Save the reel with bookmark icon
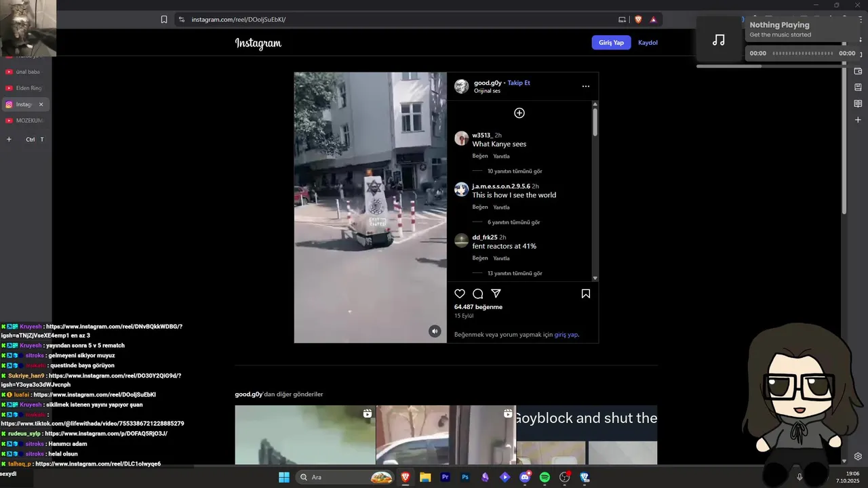Image resolution: width=868 pixels, height=488 pixels. coord(586,293)
